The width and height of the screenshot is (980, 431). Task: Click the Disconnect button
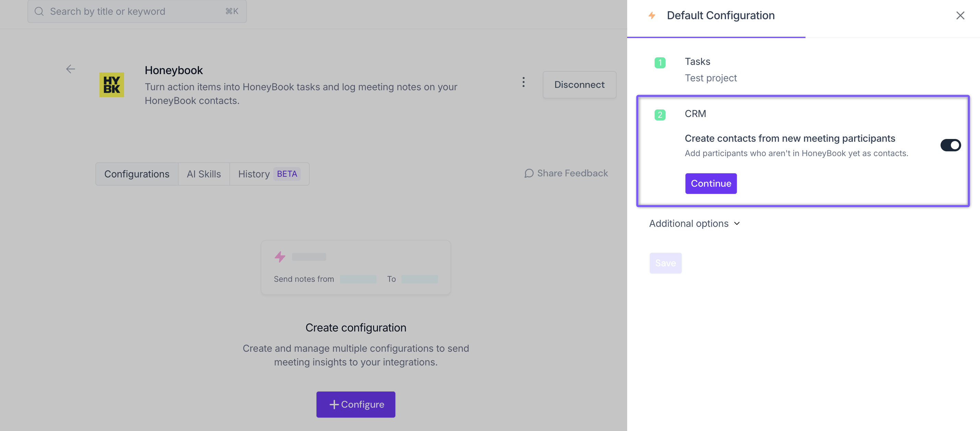coord(579,84)
